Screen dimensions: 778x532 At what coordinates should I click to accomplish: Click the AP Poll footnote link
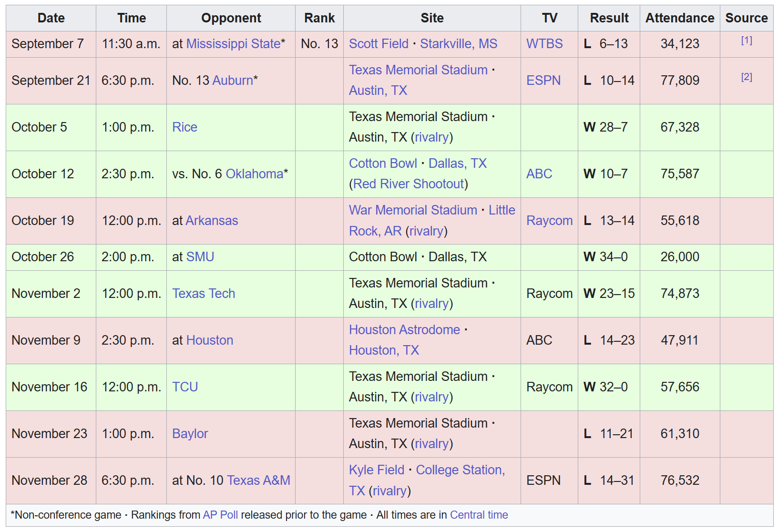pos(220,515)
